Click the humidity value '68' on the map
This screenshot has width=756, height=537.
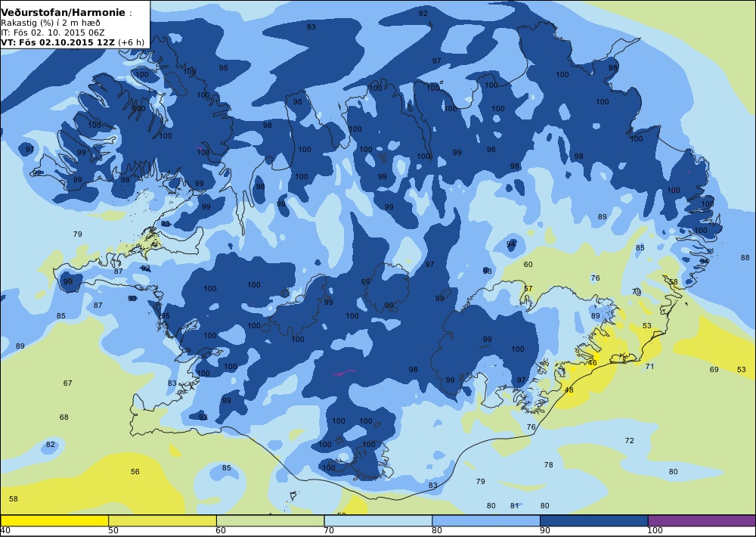[64, 417]
